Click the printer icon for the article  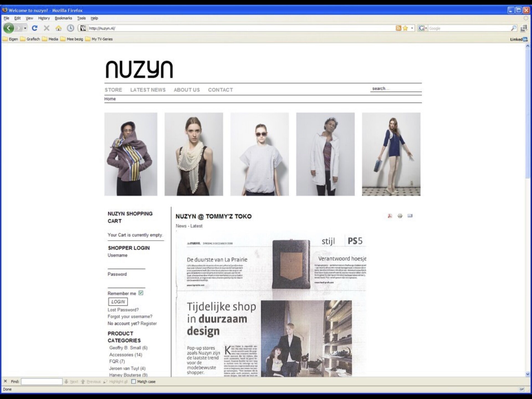400,216
